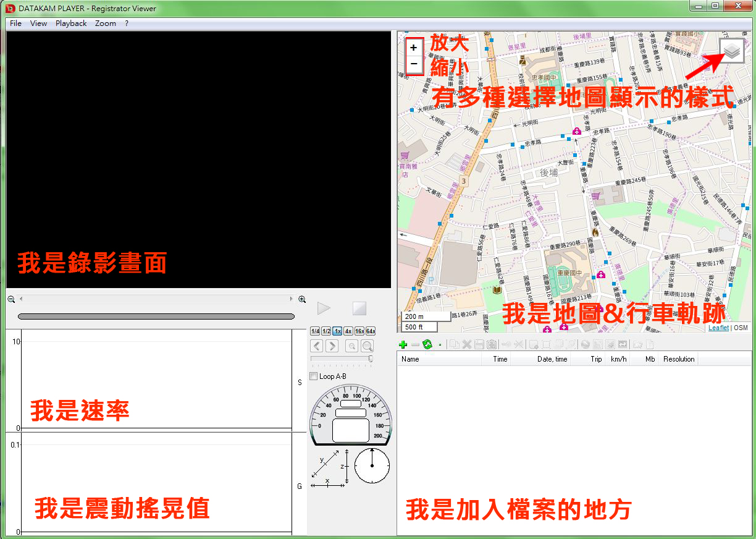Click the Trip column header
The image size is (756, 539).
587,359
